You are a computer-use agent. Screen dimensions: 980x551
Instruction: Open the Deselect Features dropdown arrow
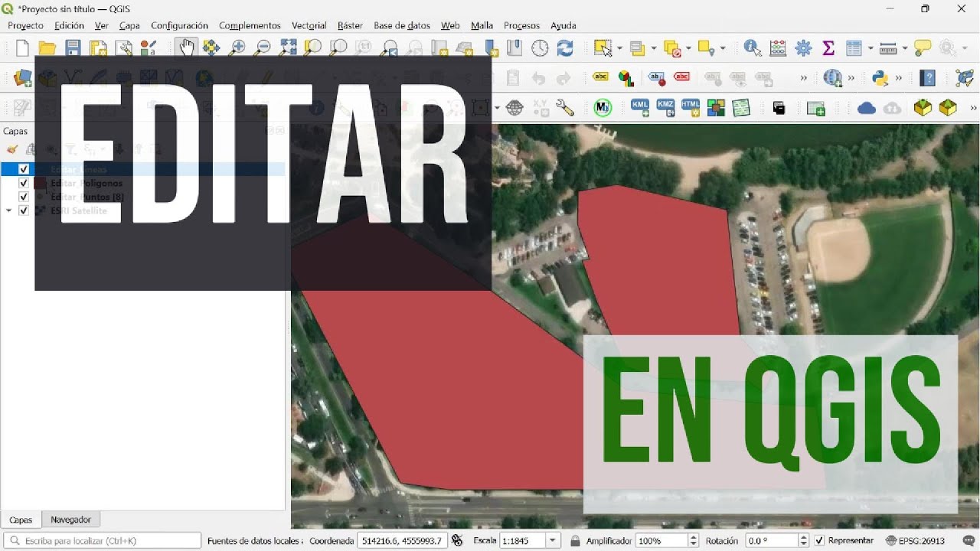coord(688,48)
